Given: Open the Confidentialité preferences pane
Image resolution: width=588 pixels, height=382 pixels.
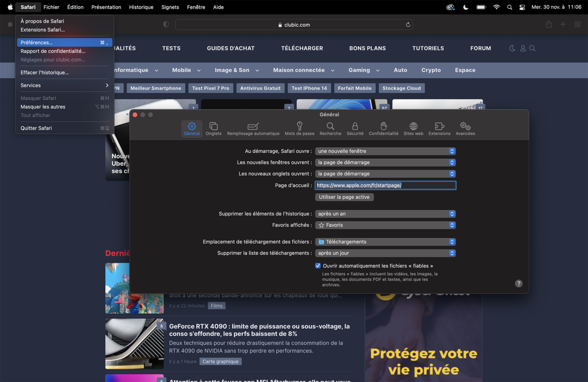Looking at the screenshot, I should 384,129.
